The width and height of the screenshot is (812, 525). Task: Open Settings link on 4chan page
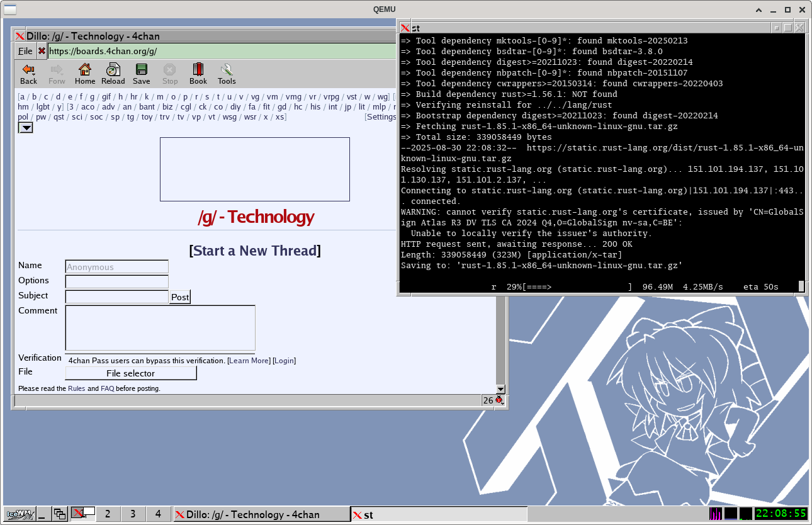[x=381, y=116]
